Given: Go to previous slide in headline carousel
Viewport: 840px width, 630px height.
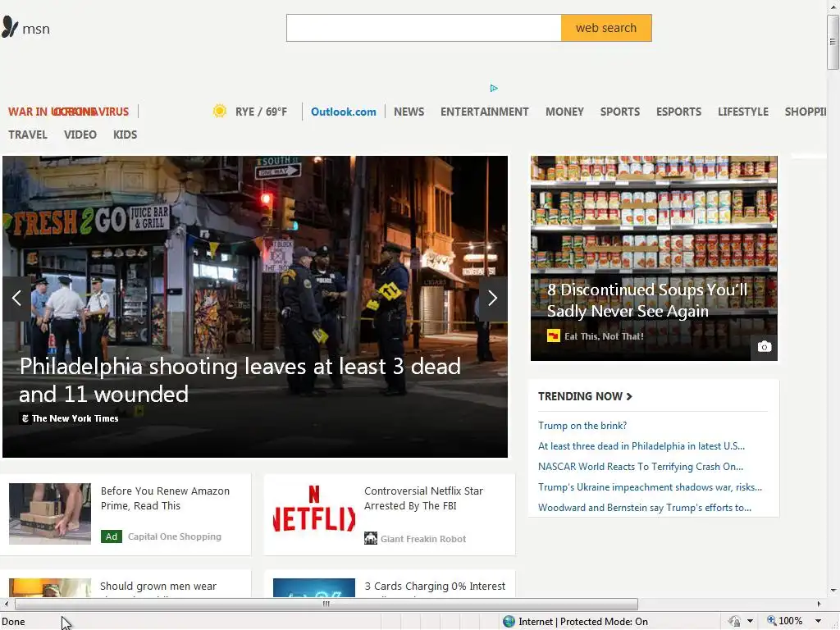Looking at the screenshot, I should click(x=16, y=299).
